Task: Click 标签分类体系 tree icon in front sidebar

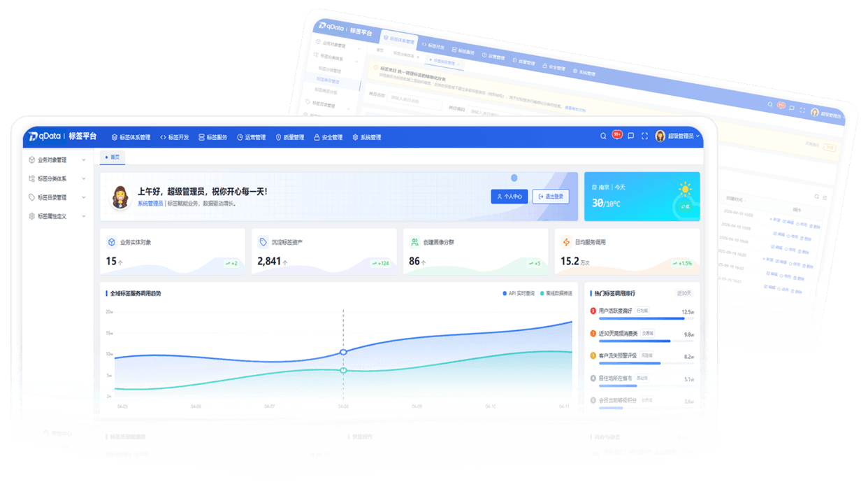Action: pos(31,179)
